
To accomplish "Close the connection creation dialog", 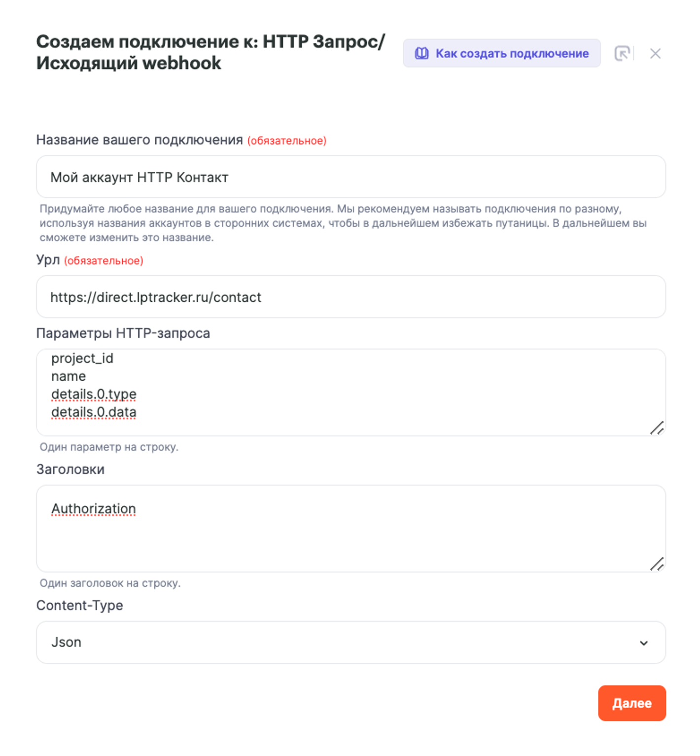I will pyautogui.click(x=655, y=53).
